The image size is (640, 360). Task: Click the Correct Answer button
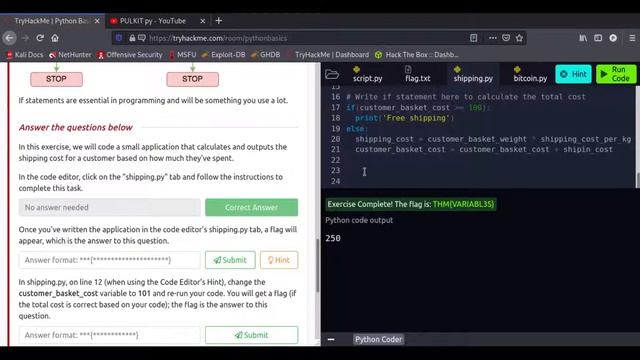tap(251, 207)
